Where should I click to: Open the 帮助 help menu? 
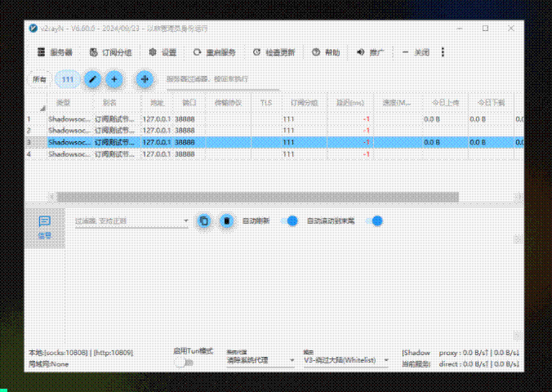[326, 52]
